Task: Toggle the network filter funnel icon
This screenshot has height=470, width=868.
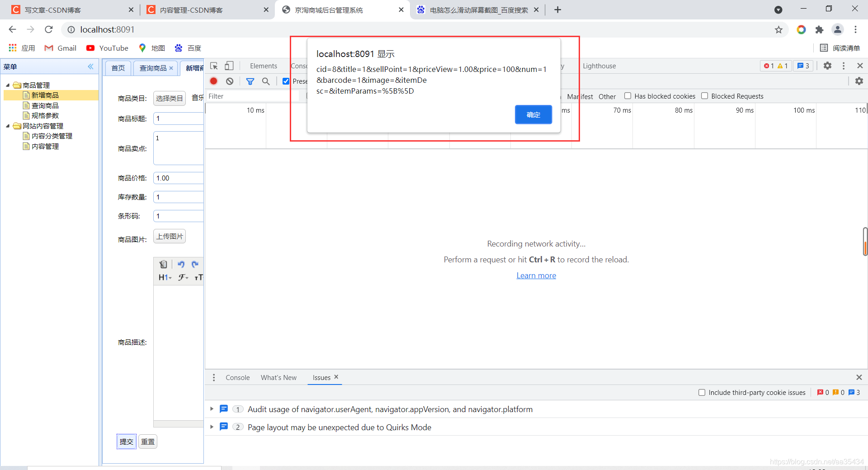Action: point(250,81)
